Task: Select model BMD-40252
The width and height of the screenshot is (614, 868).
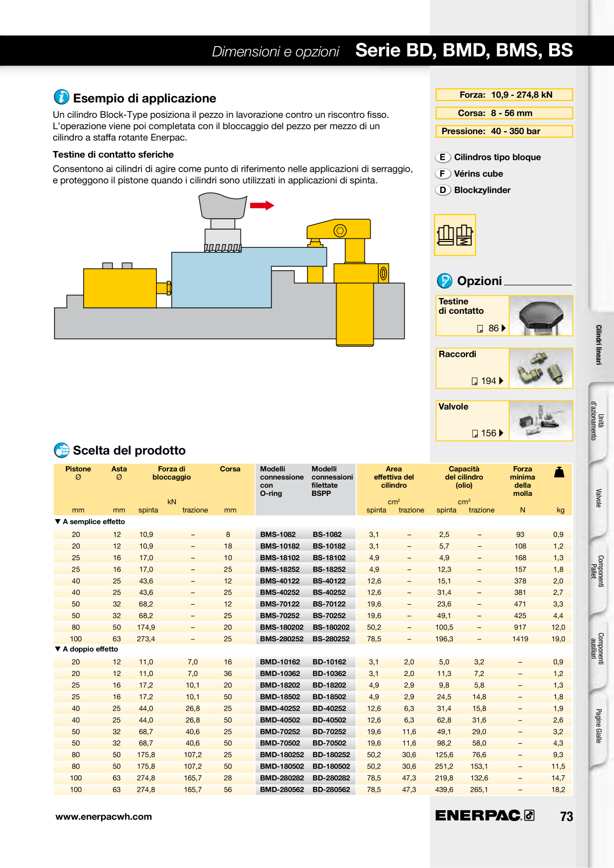Action: tap(280, 708)
